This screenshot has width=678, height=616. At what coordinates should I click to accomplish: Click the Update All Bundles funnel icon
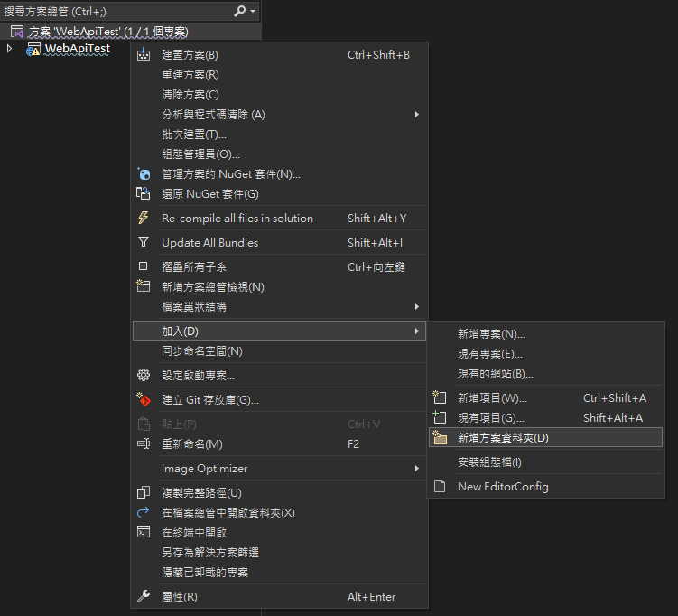point(144,242)
